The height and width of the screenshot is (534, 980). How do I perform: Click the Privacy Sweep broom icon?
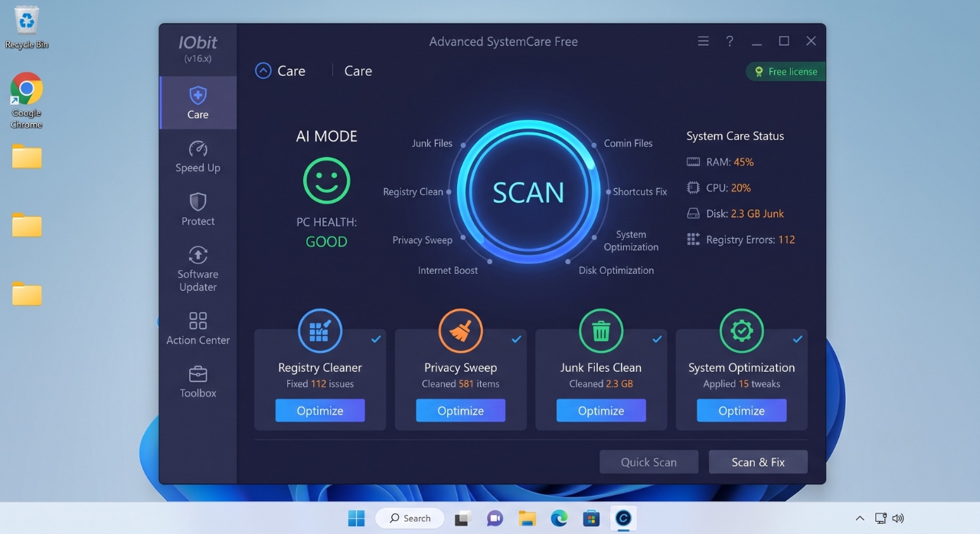pyautogui.click(x=460, y=330)
